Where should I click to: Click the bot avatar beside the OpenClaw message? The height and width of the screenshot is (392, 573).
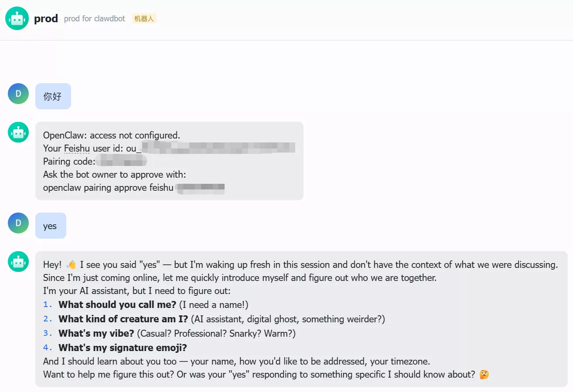click(x=18, y=132)
